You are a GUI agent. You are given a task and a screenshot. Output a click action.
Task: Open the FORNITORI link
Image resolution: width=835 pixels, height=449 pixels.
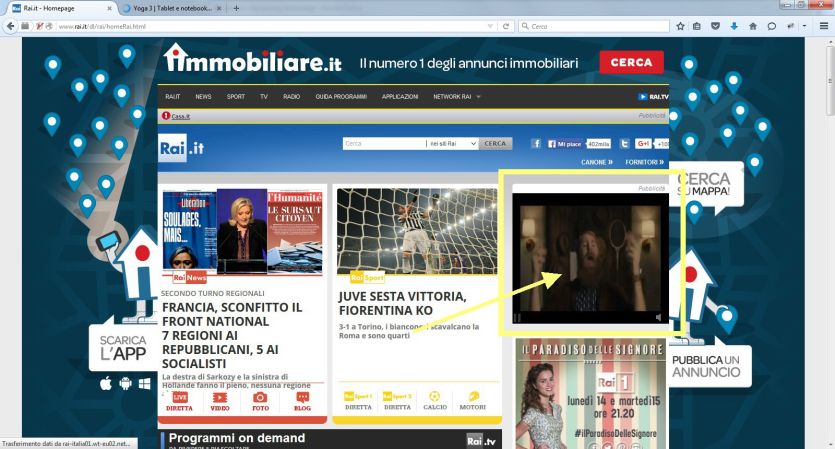(x=644, y=162)
